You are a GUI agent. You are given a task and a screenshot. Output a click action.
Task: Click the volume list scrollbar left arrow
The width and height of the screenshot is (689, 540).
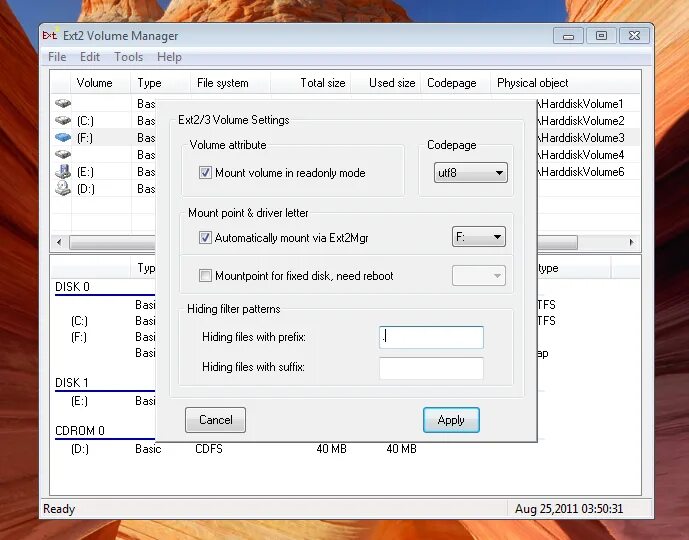tap(59, 242)
